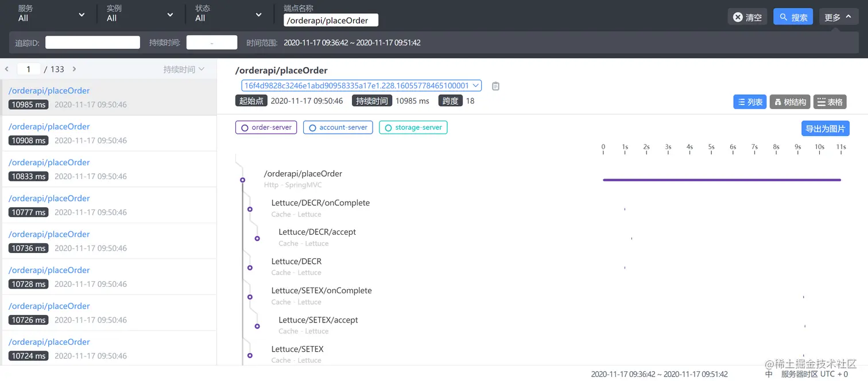Click the 跨度 18 span count
This screenshot has width=868, height=381.
click(x=457, y=101)
